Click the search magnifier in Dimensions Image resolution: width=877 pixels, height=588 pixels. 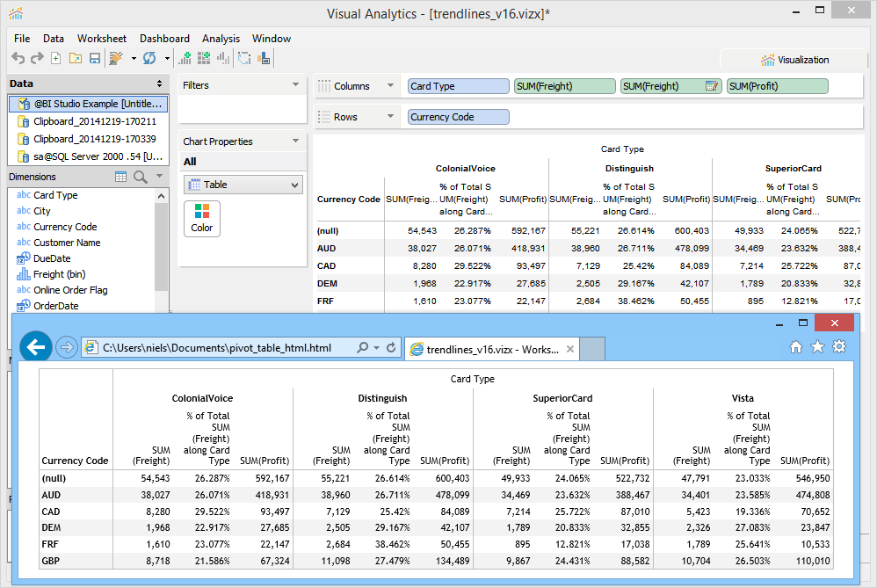(x=141, y=178)
